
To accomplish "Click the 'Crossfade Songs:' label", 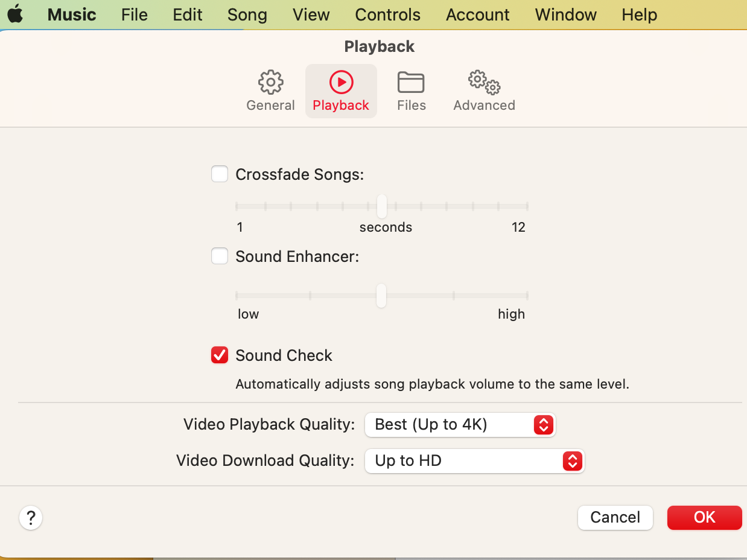I will tap(300, 175).
